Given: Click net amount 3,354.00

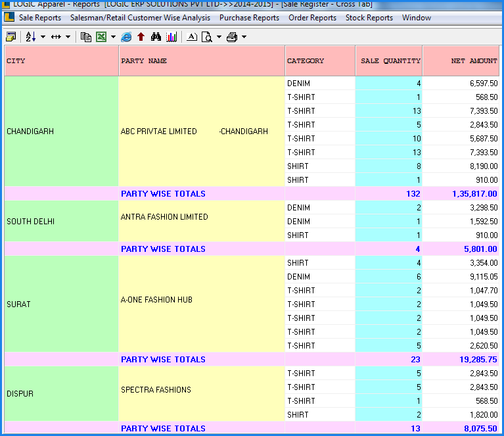Looking at the screenshot, I should pyautogui.click(x=461, y=263).
